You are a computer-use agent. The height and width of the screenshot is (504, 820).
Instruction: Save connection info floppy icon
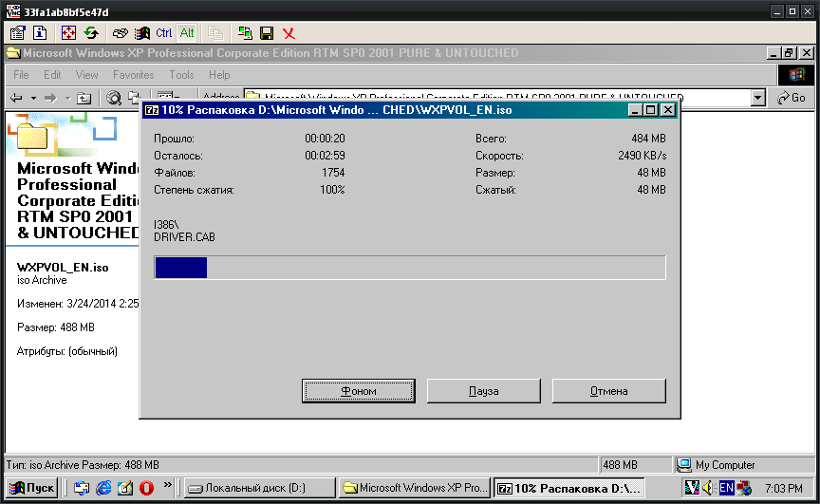(267, 33)
